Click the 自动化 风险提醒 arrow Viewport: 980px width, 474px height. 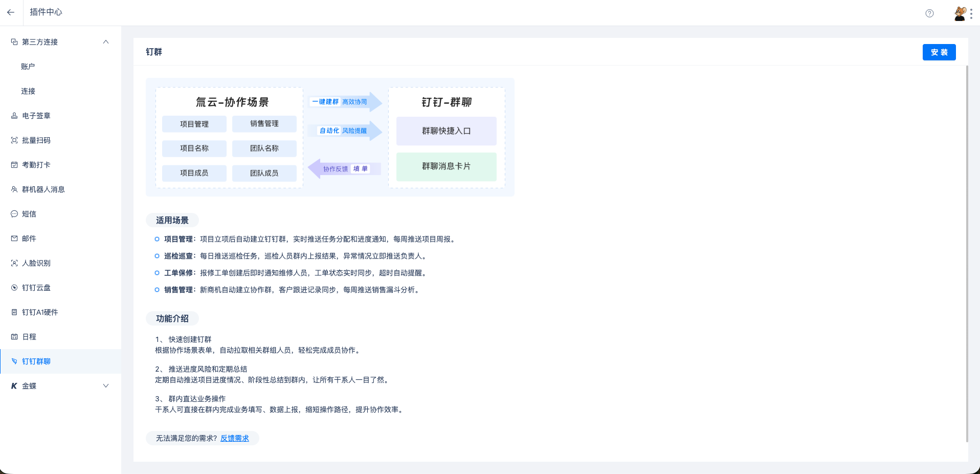point(345,131)
